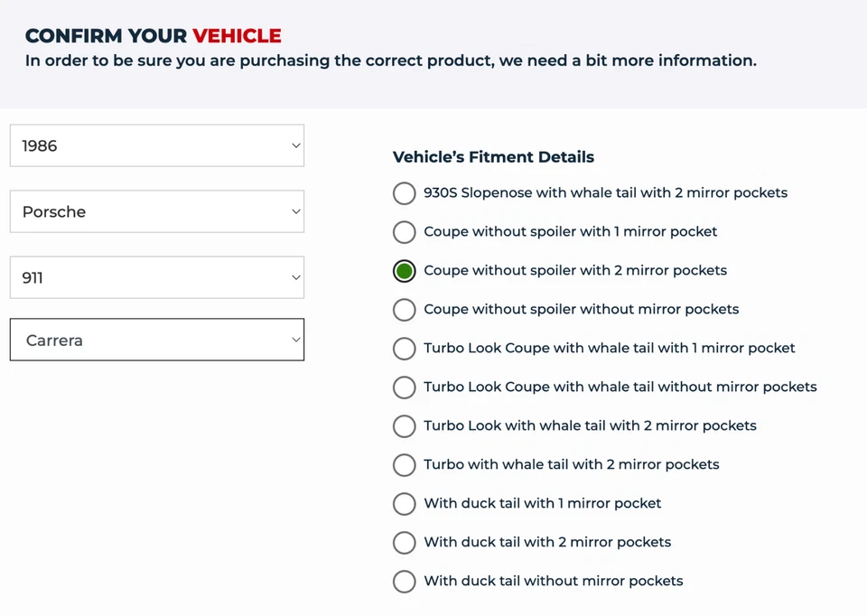867x616 pixels.
Task: Choose Coupe without spoiler with 1 mirror pocket
Action: [x=405, y=232]
